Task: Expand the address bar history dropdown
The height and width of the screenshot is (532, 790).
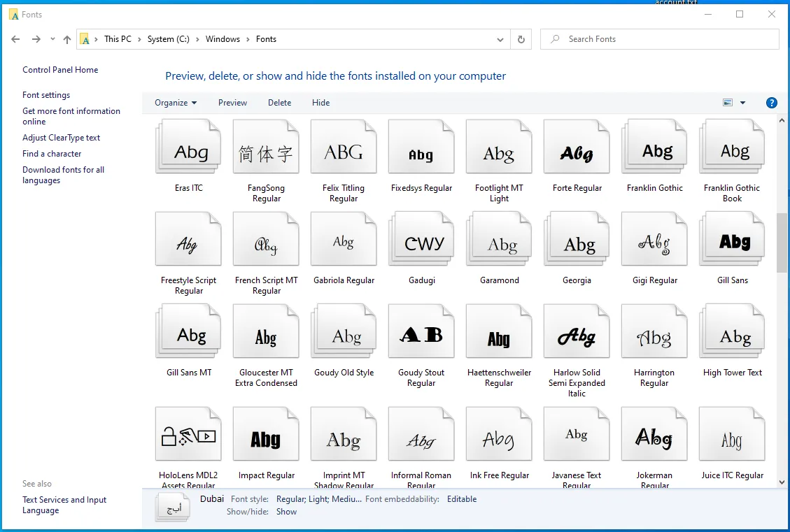Action: pos(500,40)
